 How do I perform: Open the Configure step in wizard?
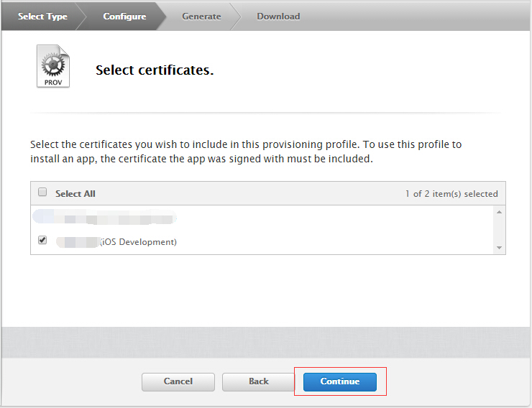(124, 17)
